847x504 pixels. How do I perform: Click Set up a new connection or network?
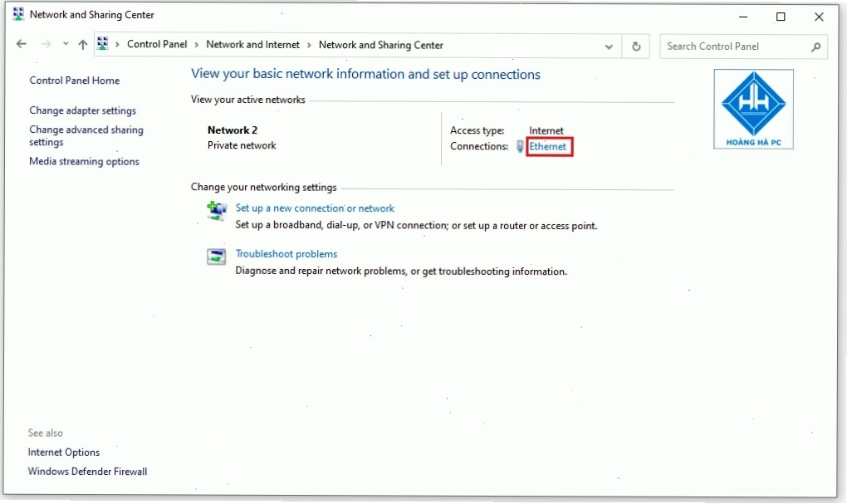tap(315, 208)
